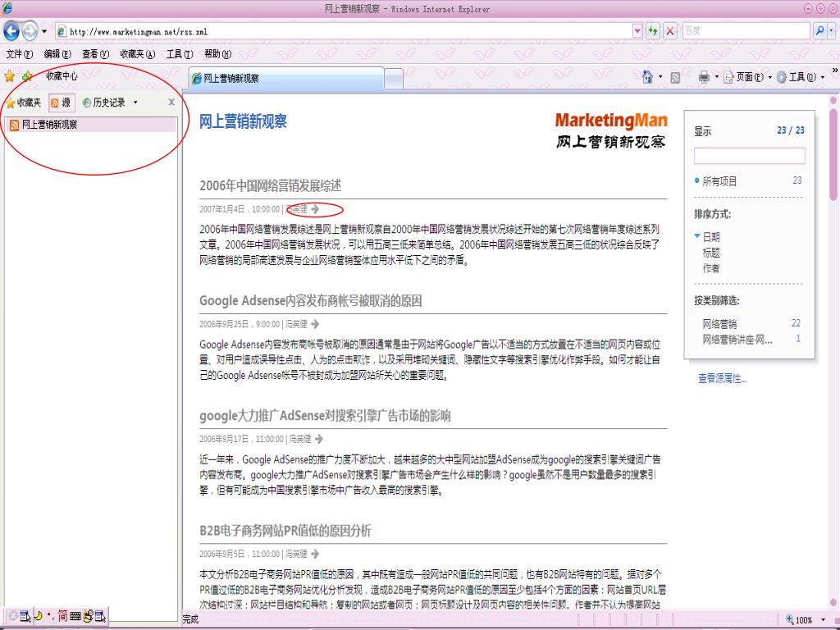Screen dimensions: 840x630
Task: Open the 网上营销新观察 feed title link
Action: 243,121
